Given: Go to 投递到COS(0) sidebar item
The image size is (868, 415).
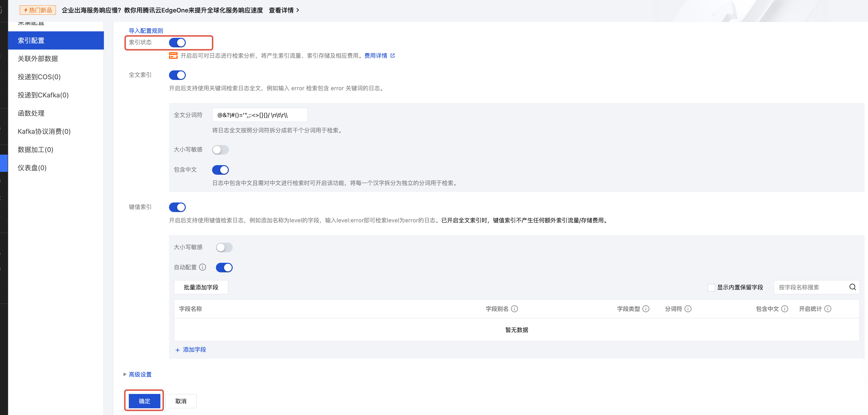Looking at the screenshot, I should [x=39, y=77].
